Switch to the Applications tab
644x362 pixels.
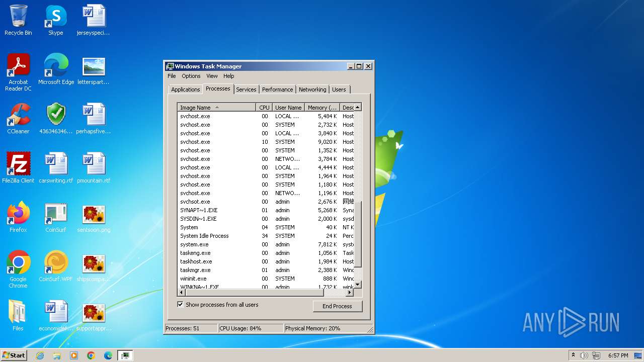[185, 89]
